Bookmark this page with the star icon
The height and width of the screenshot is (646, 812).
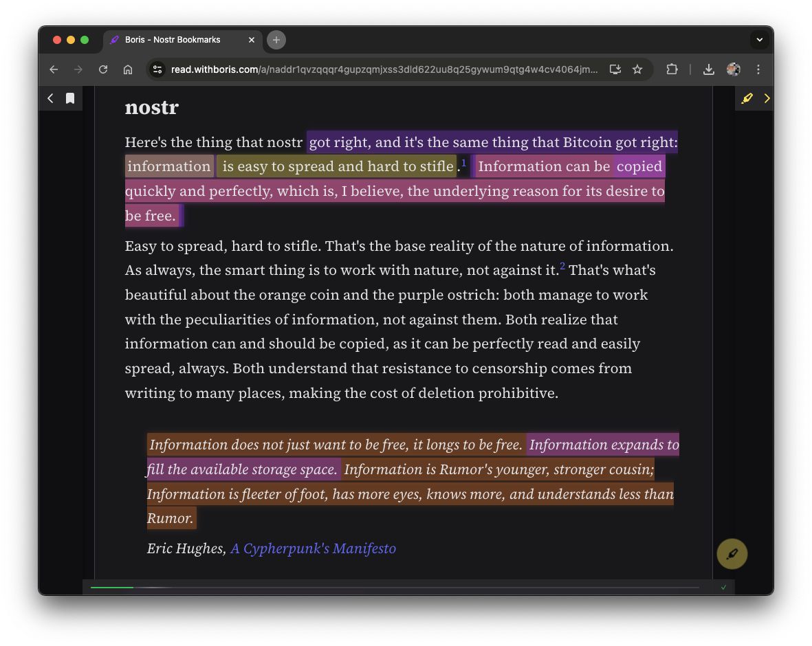[637, 69]
